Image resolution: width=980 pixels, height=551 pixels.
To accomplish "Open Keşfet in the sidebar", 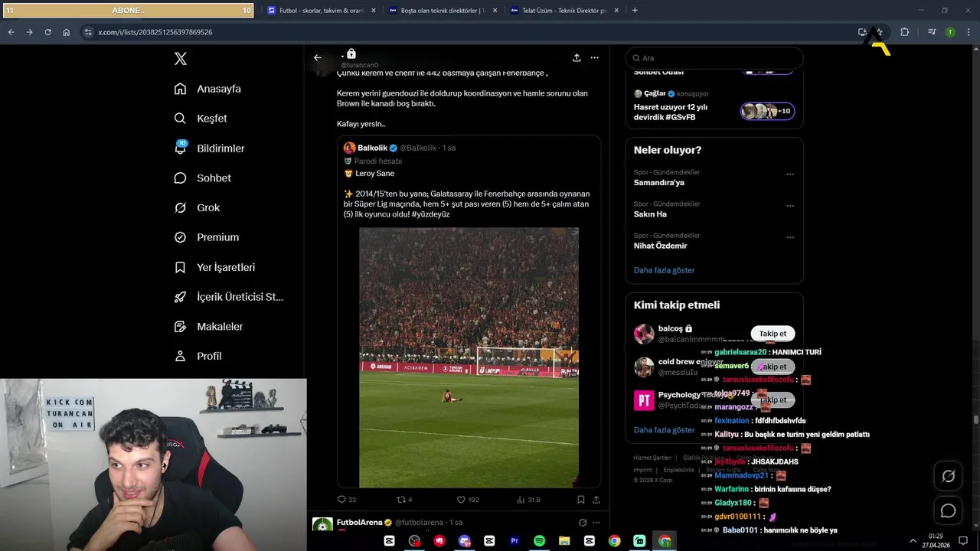I will click(201, 119).
